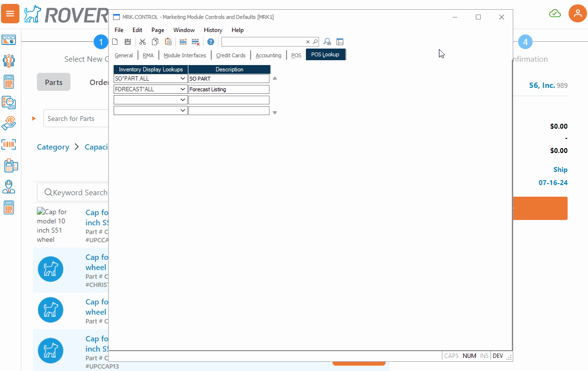The image size is (588, 371).
Task: Open the empty third lookup dropdown
Action: point(183,100)
